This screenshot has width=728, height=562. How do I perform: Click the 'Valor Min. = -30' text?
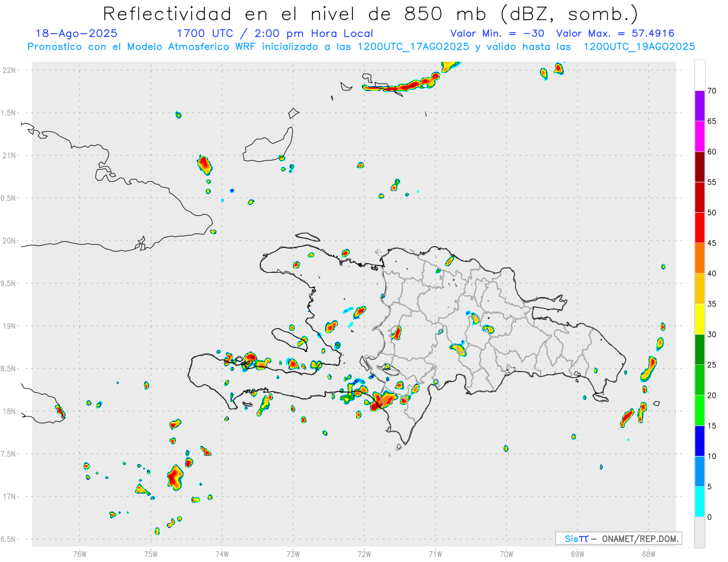[x=497, y=33]
